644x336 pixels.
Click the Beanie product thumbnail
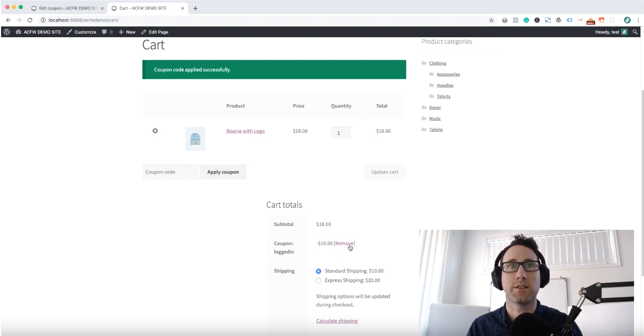[195, 139]
